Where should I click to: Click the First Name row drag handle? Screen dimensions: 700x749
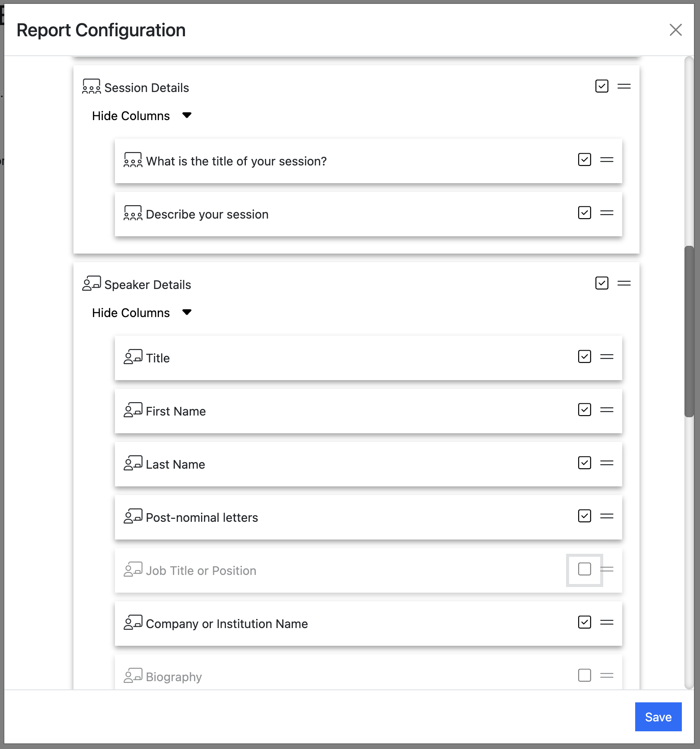click(x=607, y=410)
